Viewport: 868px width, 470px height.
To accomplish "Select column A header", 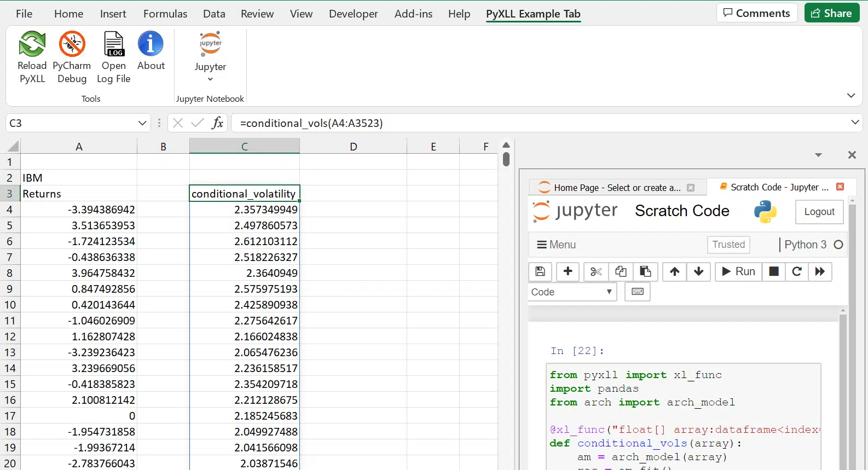I will click(x=79, y=146).
